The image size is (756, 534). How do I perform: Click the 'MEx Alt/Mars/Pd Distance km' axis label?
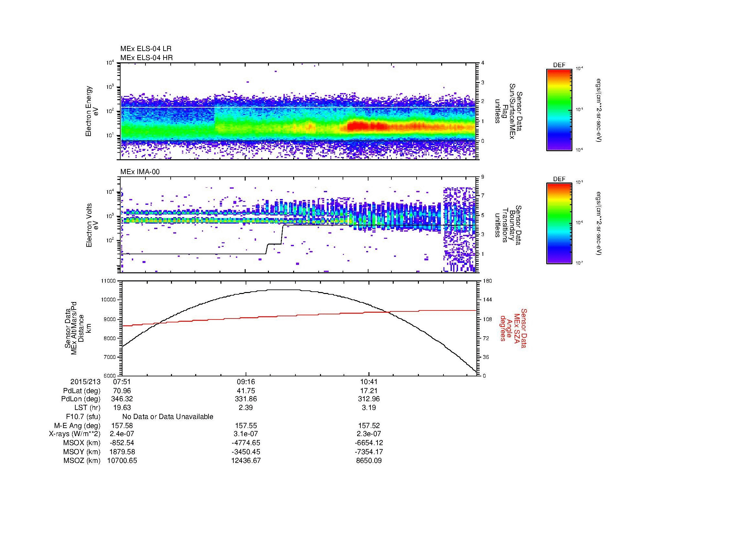77,328
